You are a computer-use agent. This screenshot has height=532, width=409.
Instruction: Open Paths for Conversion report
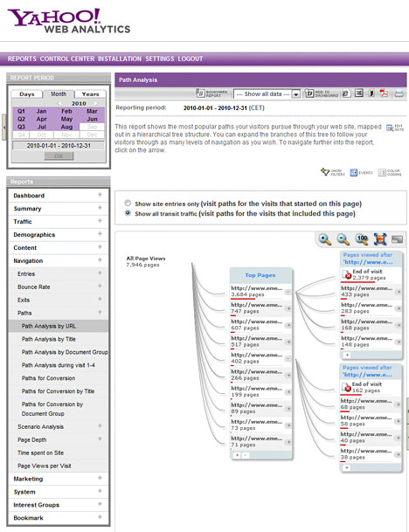49,378
